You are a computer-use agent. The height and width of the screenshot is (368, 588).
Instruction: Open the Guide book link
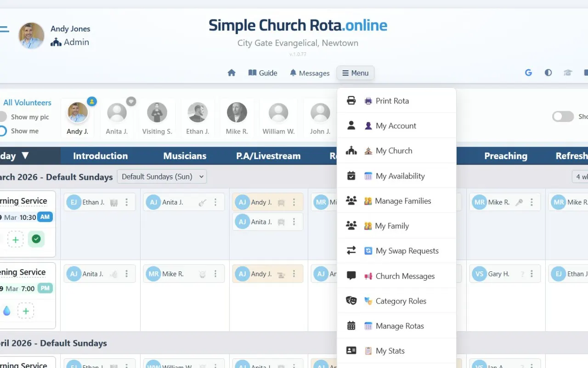[263, 73]
